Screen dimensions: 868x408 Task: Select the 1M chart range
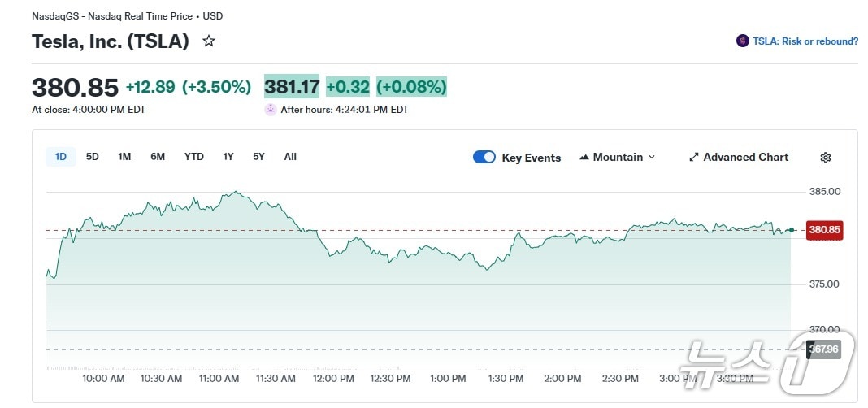click(x=124, y=157)
